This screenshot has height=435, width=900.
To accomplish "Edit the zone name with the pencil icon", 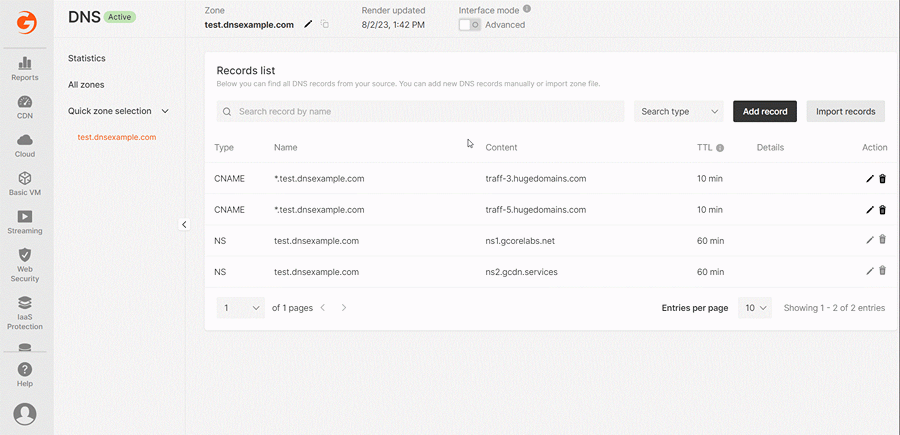I will point(308,25).
